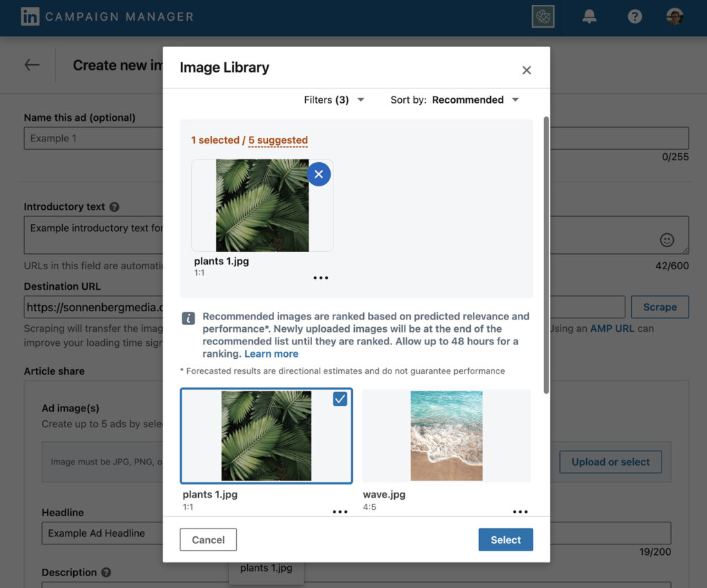Click the Select button to confirm images

(x=505, y=540)
